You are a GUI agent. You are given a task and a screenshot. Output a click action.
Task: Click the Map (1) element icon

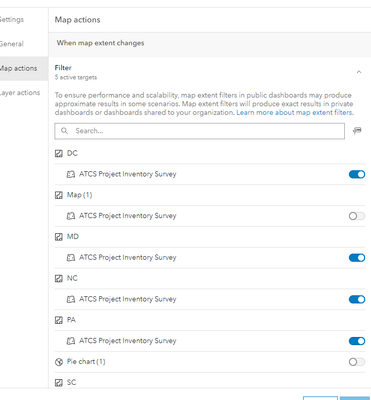click(59, 195)
